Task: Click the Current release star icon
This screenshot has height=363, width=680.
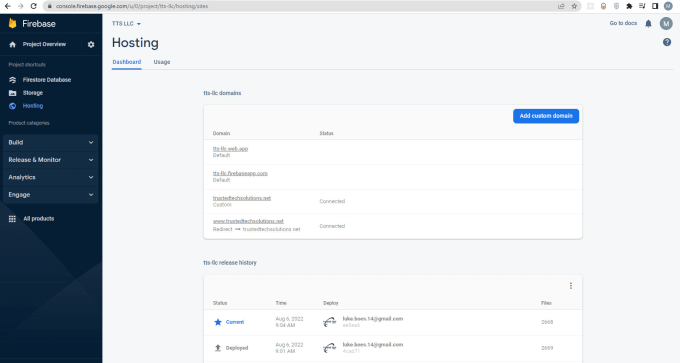Action: [218, 322]
